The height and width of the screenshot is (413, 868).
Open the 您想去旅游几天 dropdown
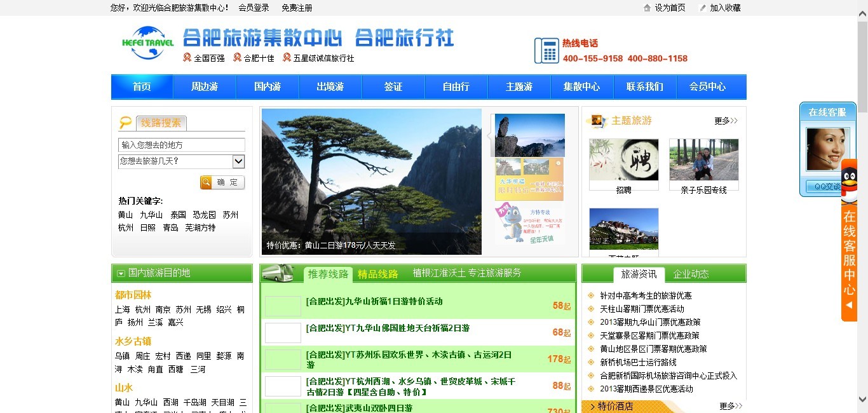pos(238,161)
